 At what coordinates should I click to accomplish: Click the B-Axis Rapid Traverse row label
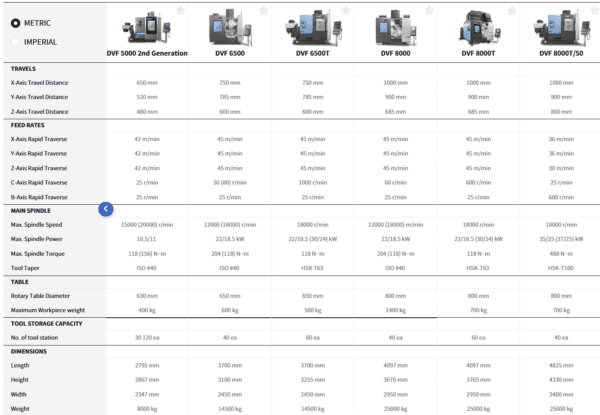[39, 197]
